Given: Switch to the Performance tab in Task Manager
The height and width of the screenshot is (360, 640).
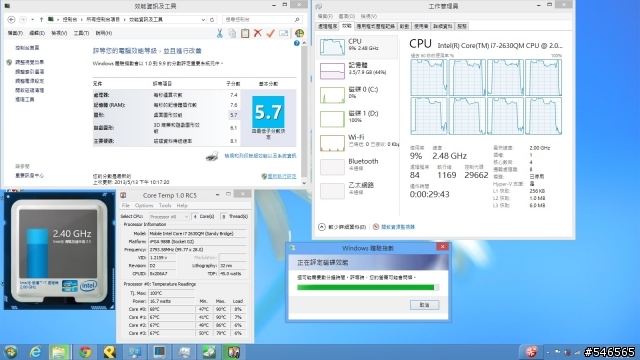Looking at the screenshot, I should tap(347, 26).
